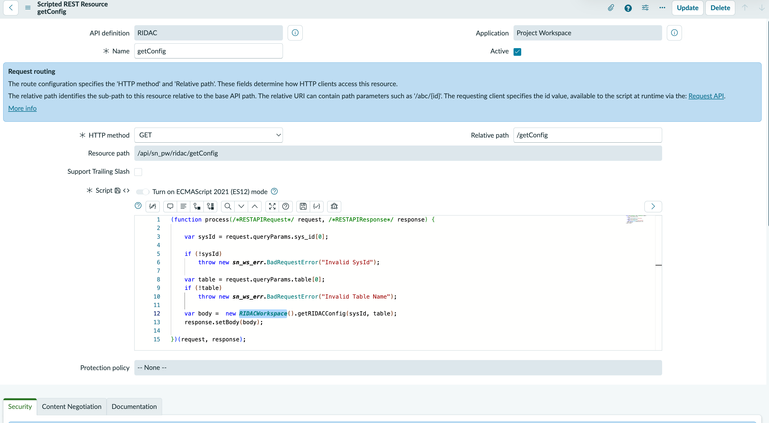Switch to the Security tab
This screenshot has height=423, width=769.
click(x=20, y=407)
